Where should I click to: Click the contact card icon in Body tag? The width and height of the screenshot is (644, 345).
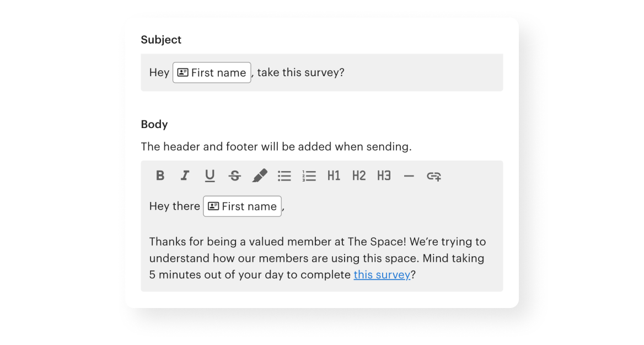pyautogui.click(x=213, y=206)
